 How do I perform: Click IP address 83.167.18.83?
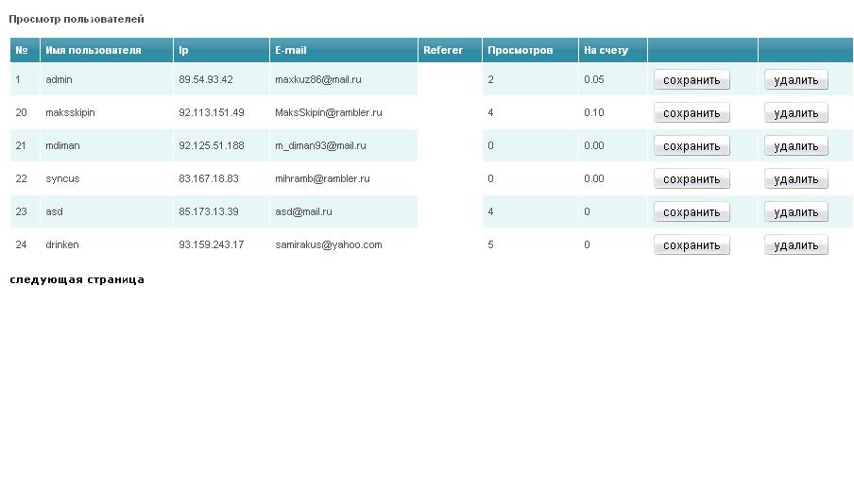[209, 178]
